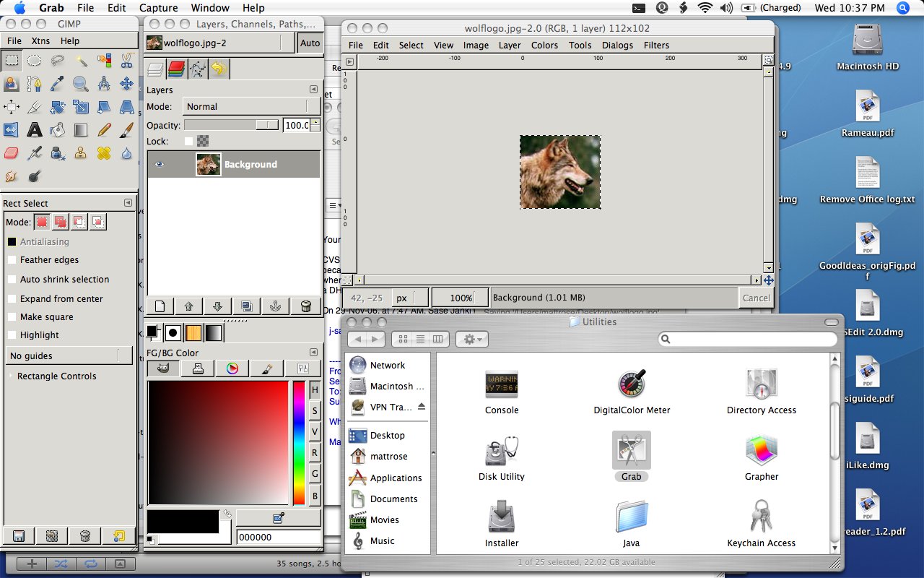Choose the Eraser tool
Image resolution: width=924 pixels, height=578 pixels.
pos(11,153)
